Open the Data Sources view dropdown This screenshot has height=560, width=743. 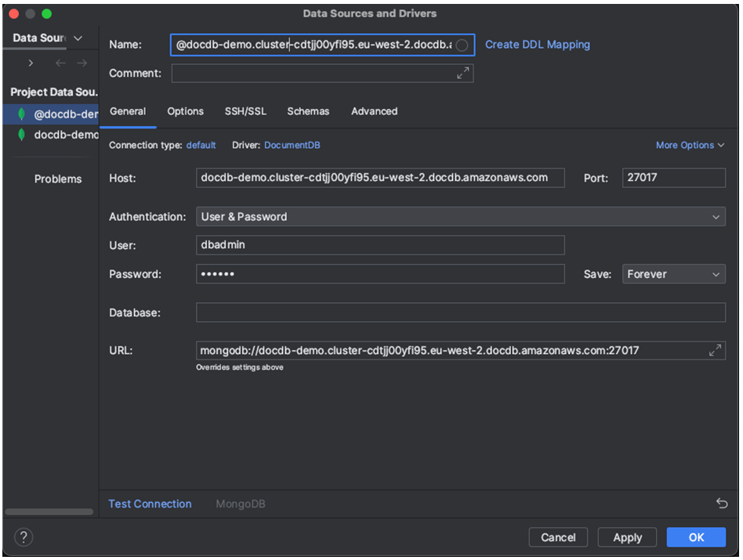point(77,38)
